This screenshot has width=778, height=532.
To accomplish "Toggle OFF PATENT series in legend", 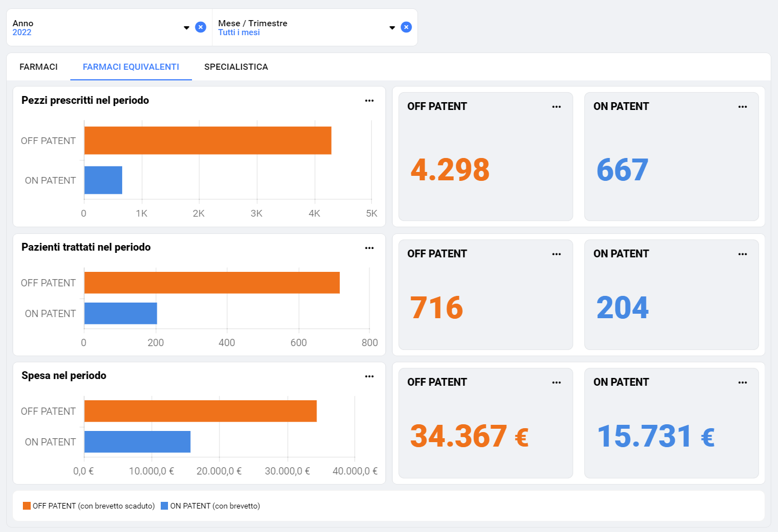I will pyautogui.click(x=89, y=506).
